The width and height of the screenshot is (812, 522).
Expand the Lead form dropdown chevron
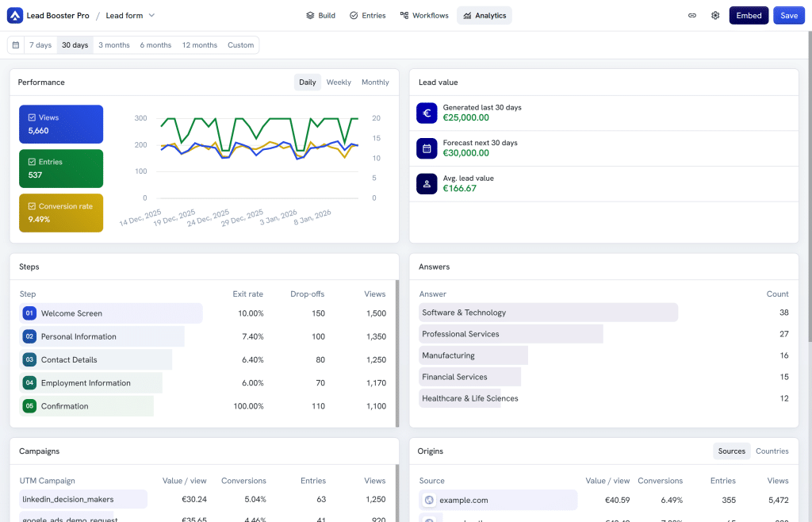(x=151, y=16)
